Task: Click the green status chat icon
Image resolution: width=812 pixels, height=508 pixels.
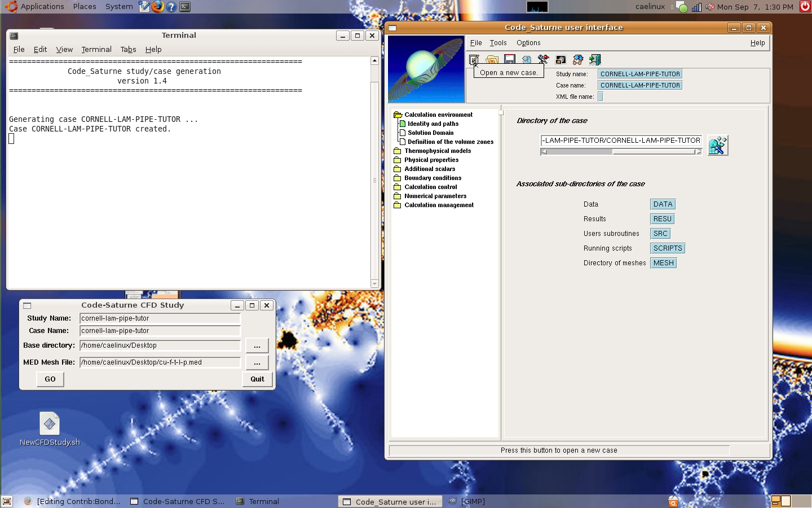Action: point(682,7)
